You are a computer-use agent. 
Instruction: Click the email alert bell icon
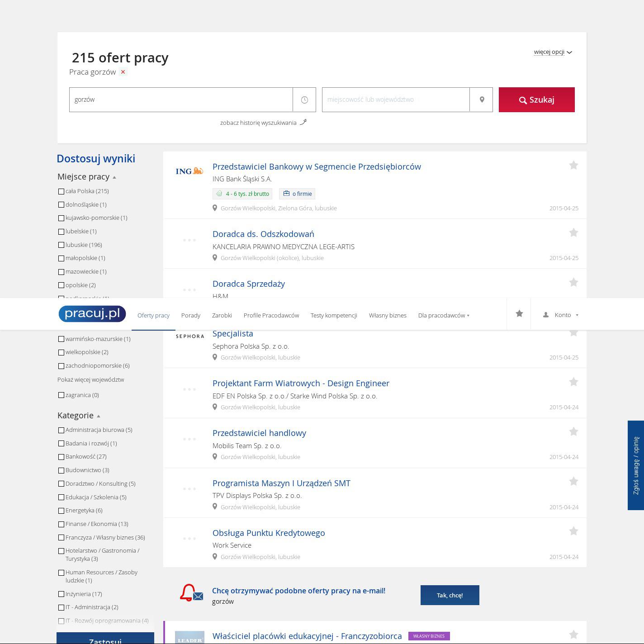coord(191,593)
